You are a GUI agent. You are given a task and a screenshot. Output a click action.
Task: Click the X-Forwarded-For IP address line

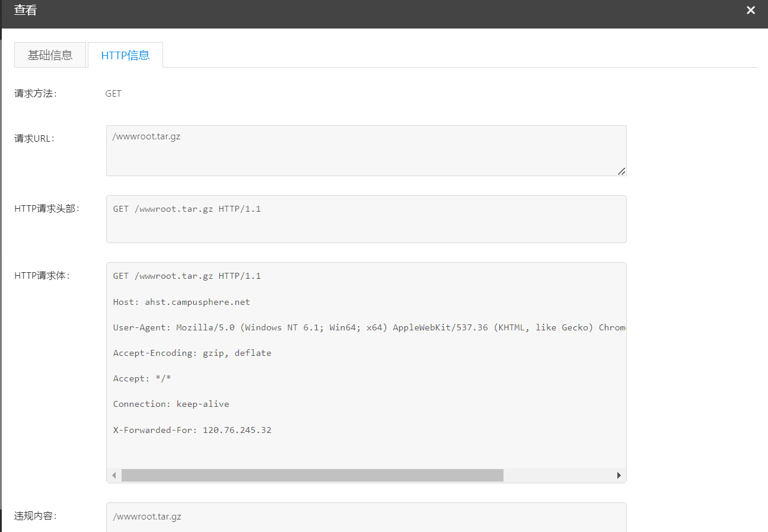click(192, 430)
